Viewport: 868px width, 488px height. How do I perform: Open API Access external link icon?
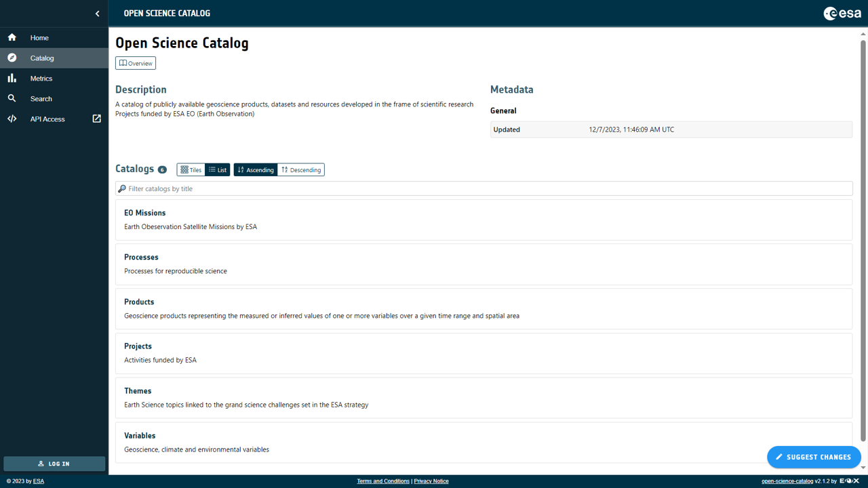click(x=96, y=119)
